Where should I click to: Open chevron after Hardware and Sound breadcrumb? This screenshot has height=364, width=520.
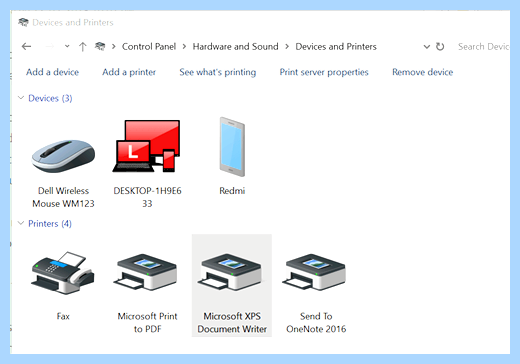coord(287,47)
